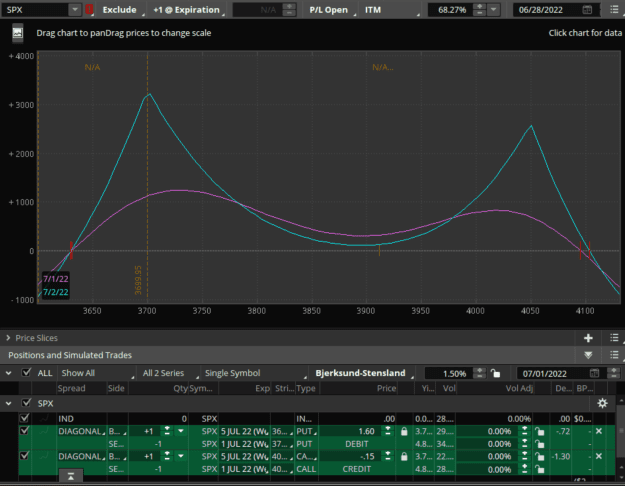The height and width of the screenshot is (486, 625).
Task: Open the All 2 Series dropdown
Action: 169,373
